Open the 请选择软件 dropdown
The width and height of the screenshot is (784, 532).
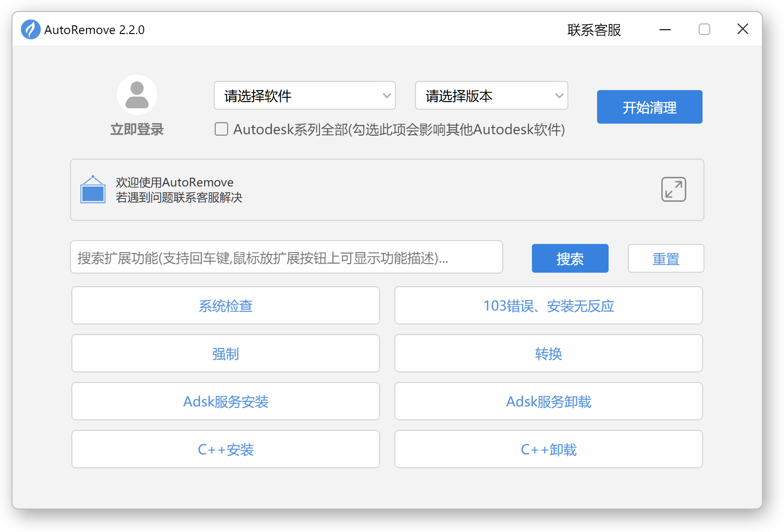coord(304,95)
